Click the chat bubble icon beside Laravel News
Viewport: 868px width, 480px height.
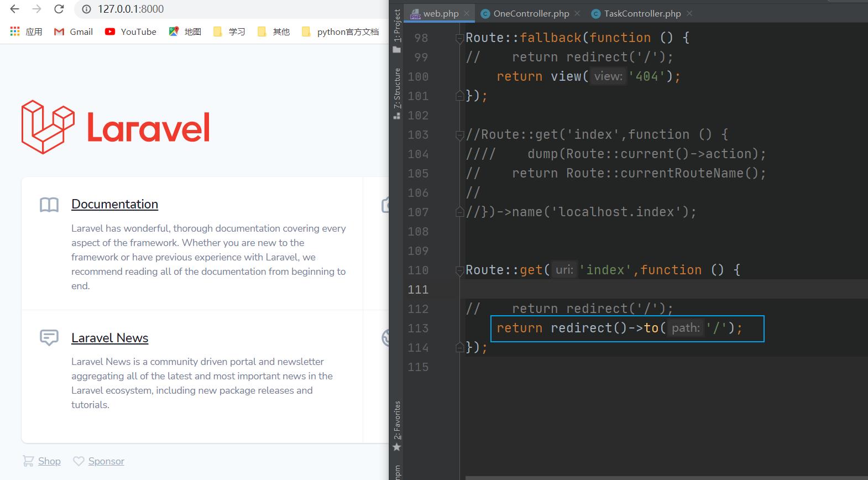click(x=49, y=338)
